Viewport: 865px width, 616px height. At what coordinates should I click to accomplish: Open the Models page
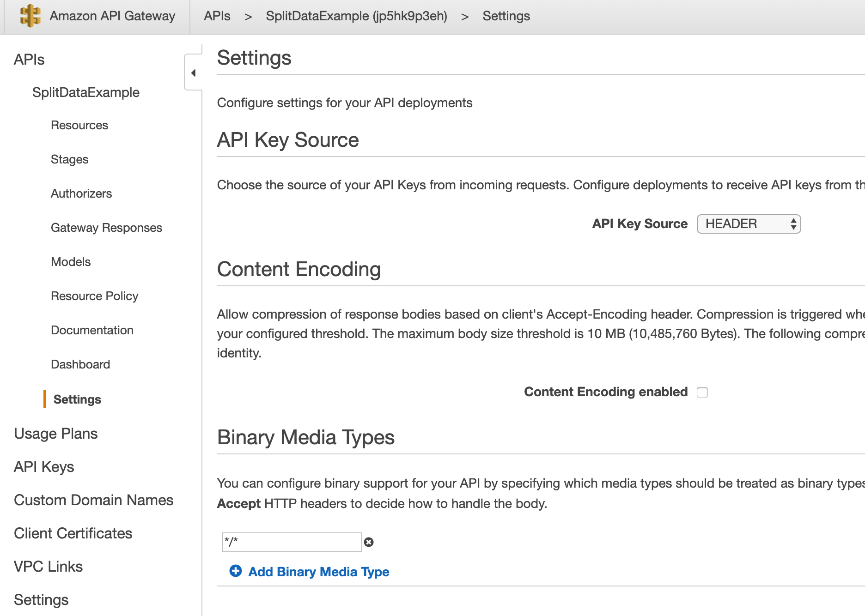[71, 262]
